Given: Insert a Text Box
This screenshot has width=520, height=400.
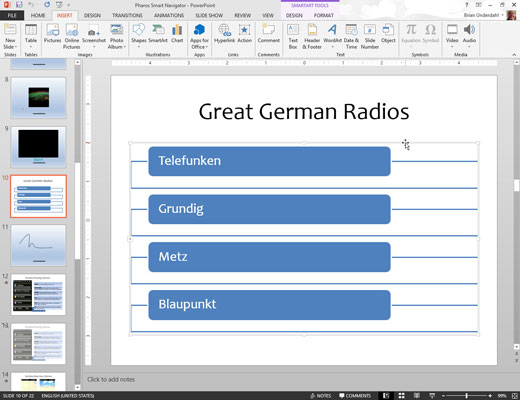Looking at the screenshot, I should [293, 37].
